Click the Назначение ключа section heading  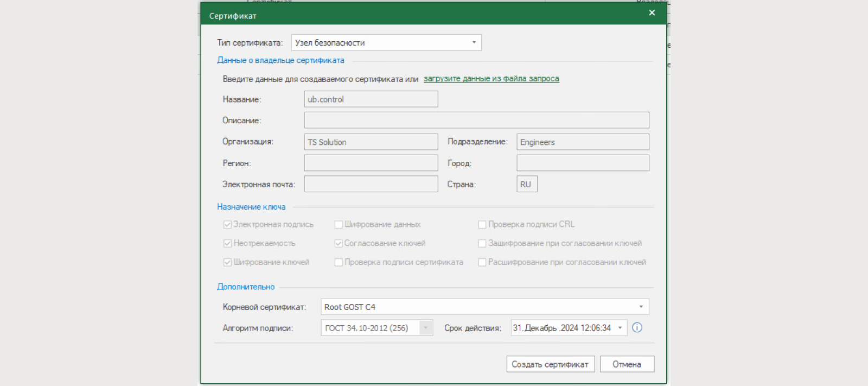(x=251, y=207)
